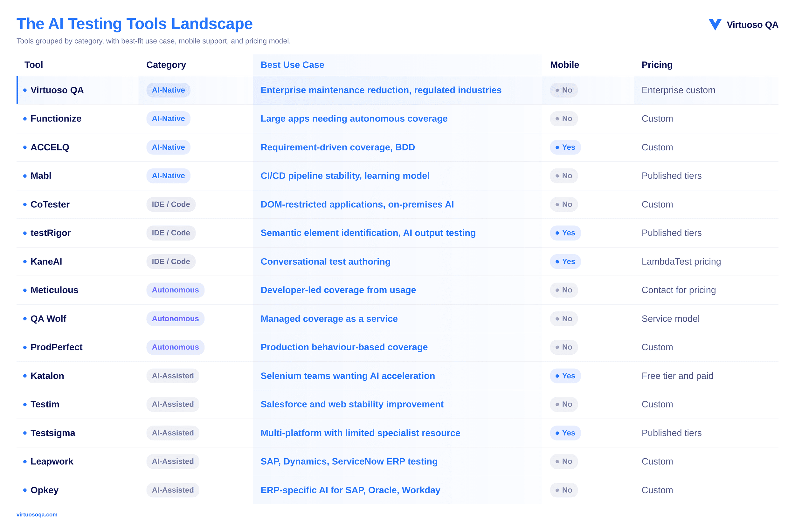
Task: Click the No mobile pill for QA Wolf
Action: coord(564,319)
